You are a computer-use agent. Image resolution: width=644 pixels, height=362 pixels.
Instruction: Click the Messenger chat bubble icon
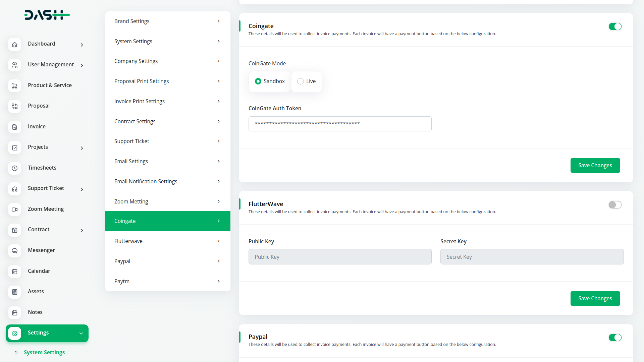(x=14, y=251)
